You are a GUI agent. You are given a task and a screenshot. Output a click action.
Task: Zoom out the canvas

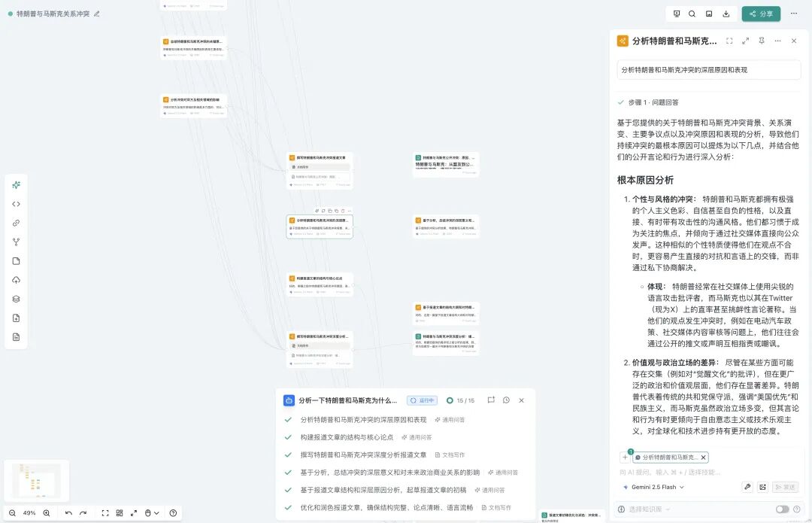pyautogui.click(x=13, y=513)
